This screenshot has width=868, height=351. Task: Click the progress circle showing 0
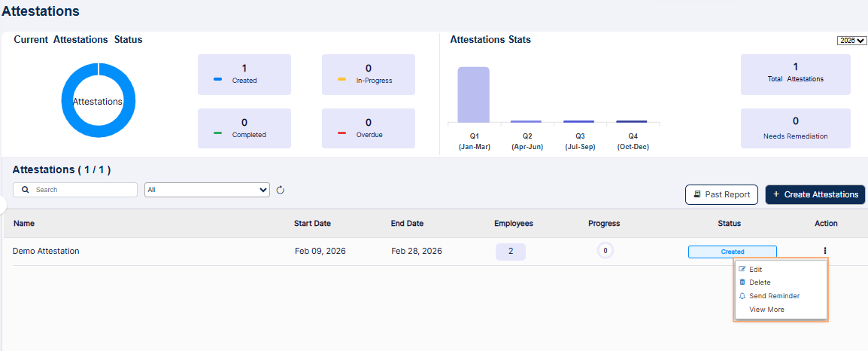[x=605, y=251]
